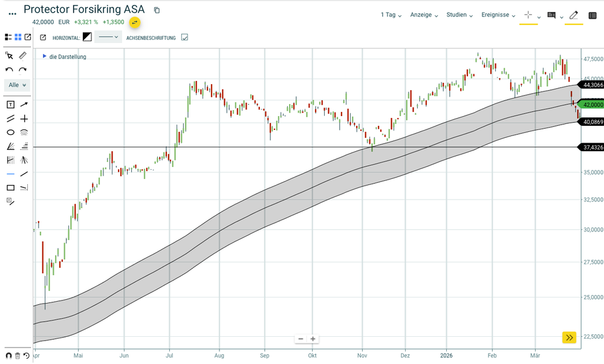The width and height of the screenshot is (604, 364).
Task: Select the active horizontal line tool
Action: coord(10,174)
